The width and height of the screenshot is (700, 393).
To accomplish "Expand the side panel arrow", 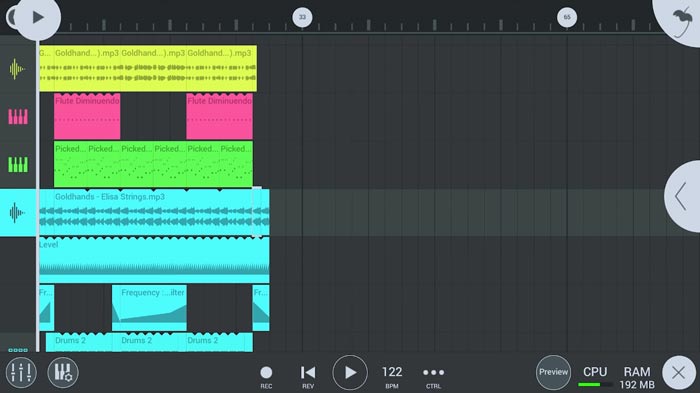I will tap(683, 196).
